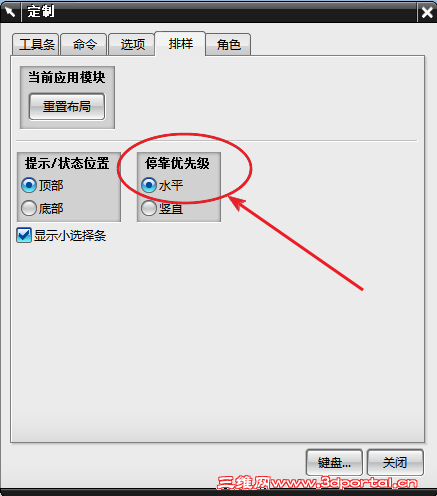Click the 重置布局 button
The width and height of the screenshot is (437, 496).
pyautogui.click(x=67, y=107)
